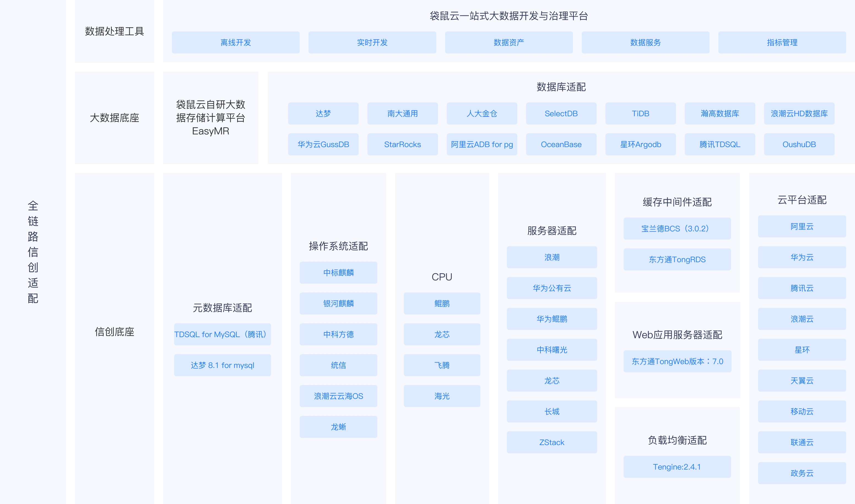Select the 长城 server box
This screenshot has height=504, width=855.
(x=552, y=412)
